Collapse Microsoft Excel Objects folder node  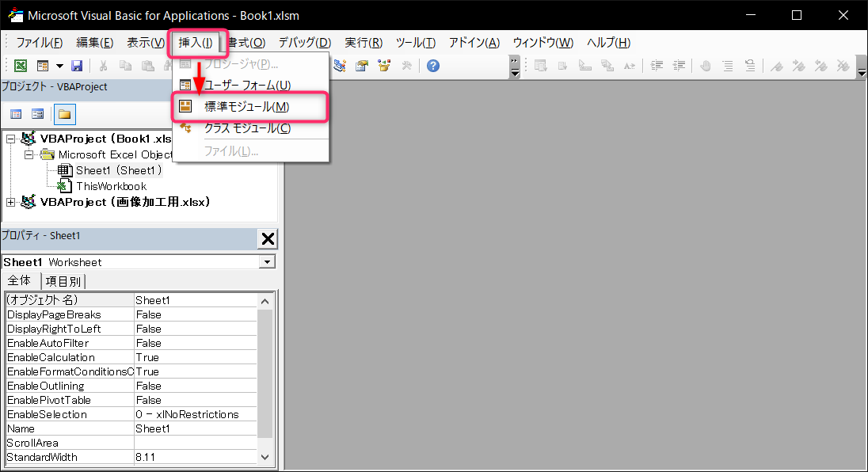point(29,154)
